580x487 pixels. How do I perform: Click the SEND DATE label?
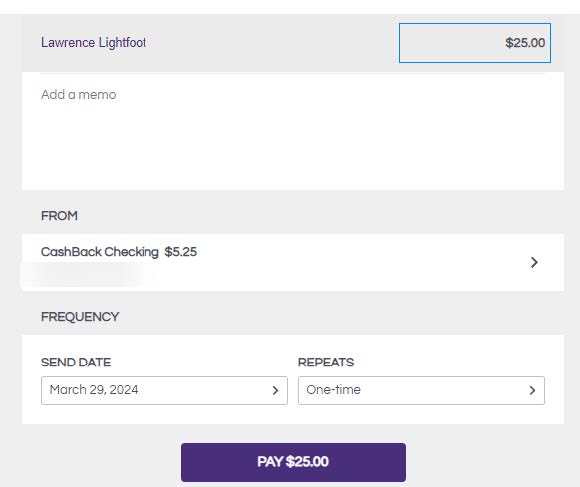[76, 362]
